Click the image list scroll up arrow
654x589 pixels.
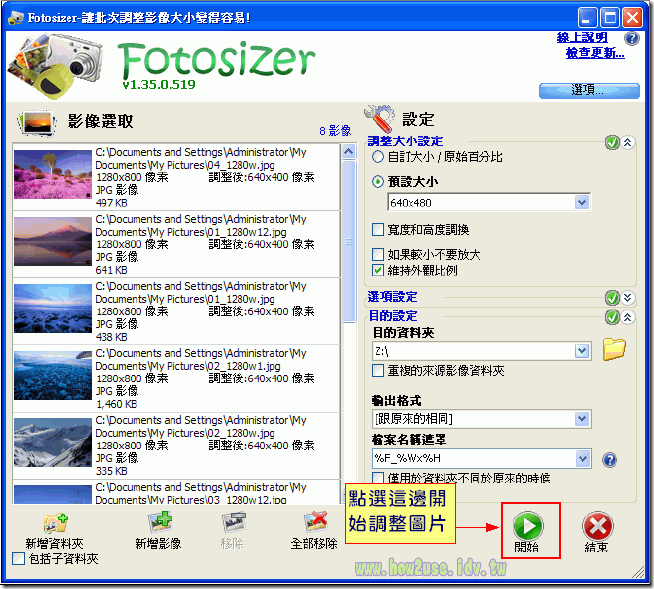tap(349, 152)
